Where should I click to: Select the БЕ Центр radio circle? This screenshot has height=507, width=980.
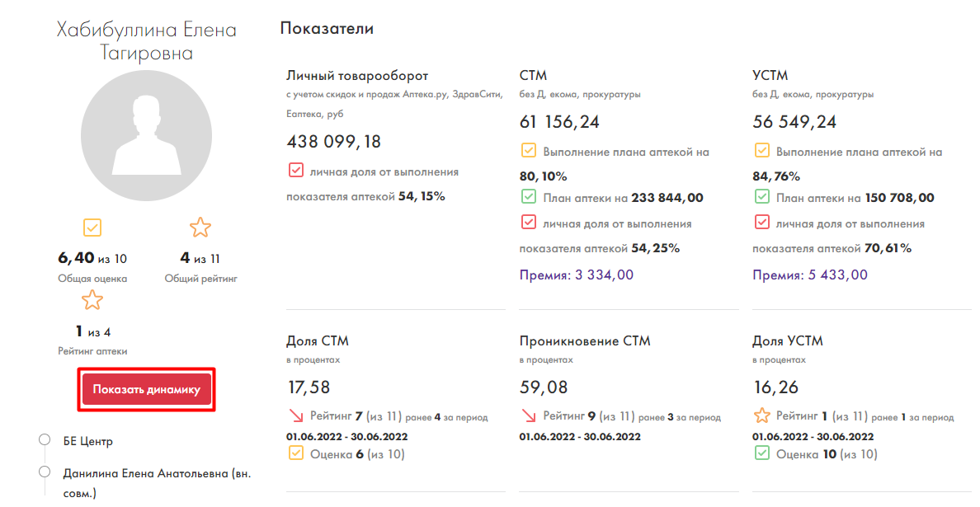pos(45,440)
